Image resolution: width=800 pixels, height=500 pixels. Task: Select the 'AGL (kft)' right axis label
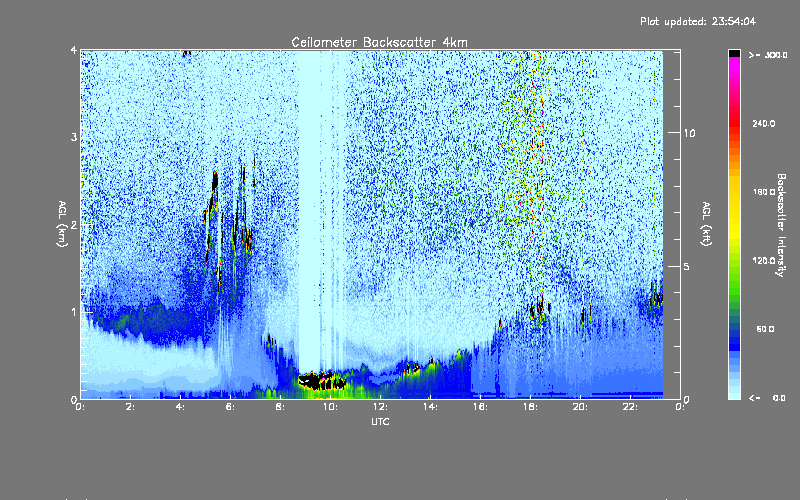[x=706, y=224]
